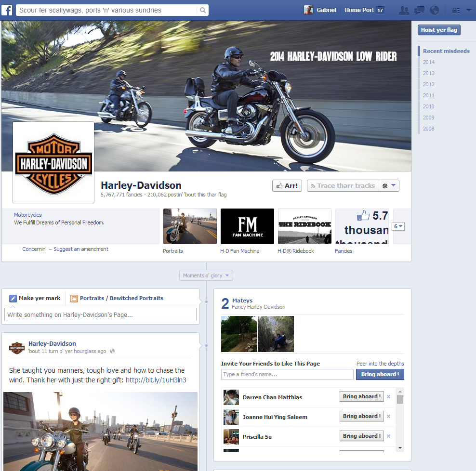Click the post's small Harley-Davidson avatar
Screen dimensions: 476x471
coord(17,348)
